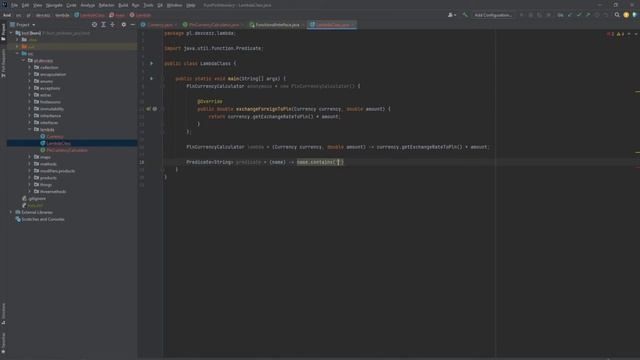Click the import java.util.function.Predicate line

(x=213, y=48)
